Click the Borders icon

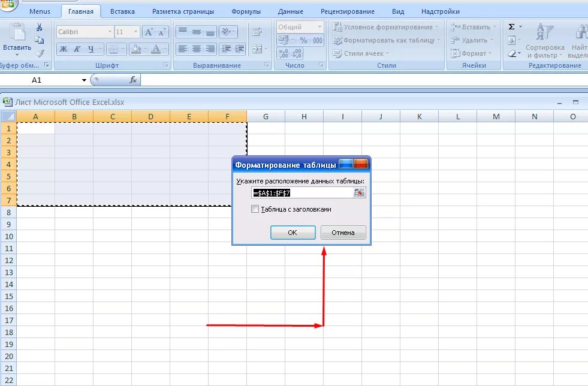click(x=113, y=49)
